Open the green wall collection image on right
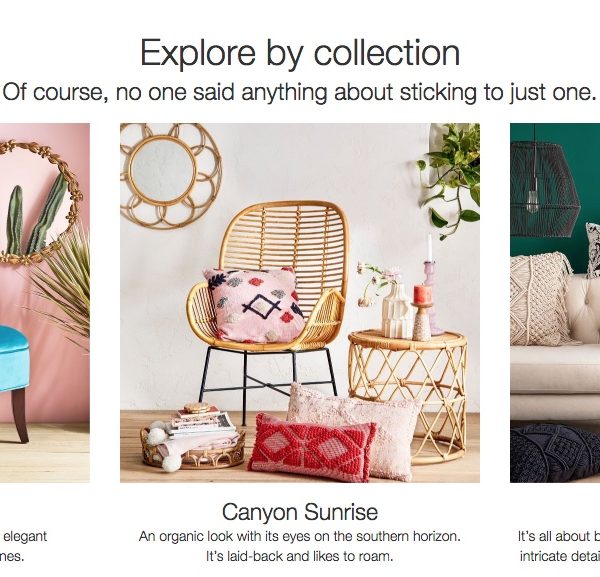Image resolution: width=600 pixels, height=577 pixels. 555,303
